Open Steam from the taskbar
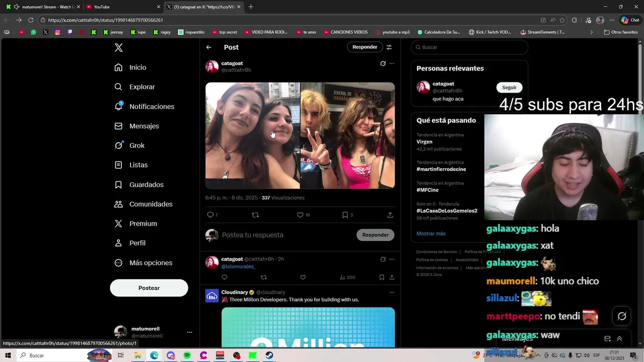Viewport: 644px width, 362px height. pos(269,355)
